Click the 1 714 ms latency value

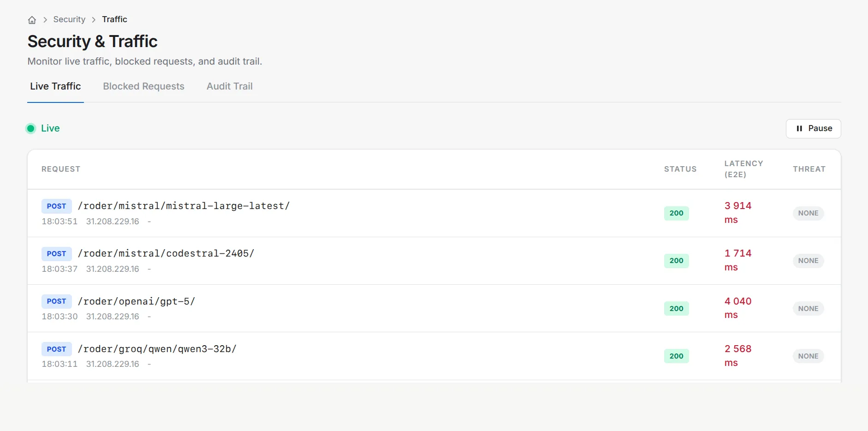(x=737, y=260)
